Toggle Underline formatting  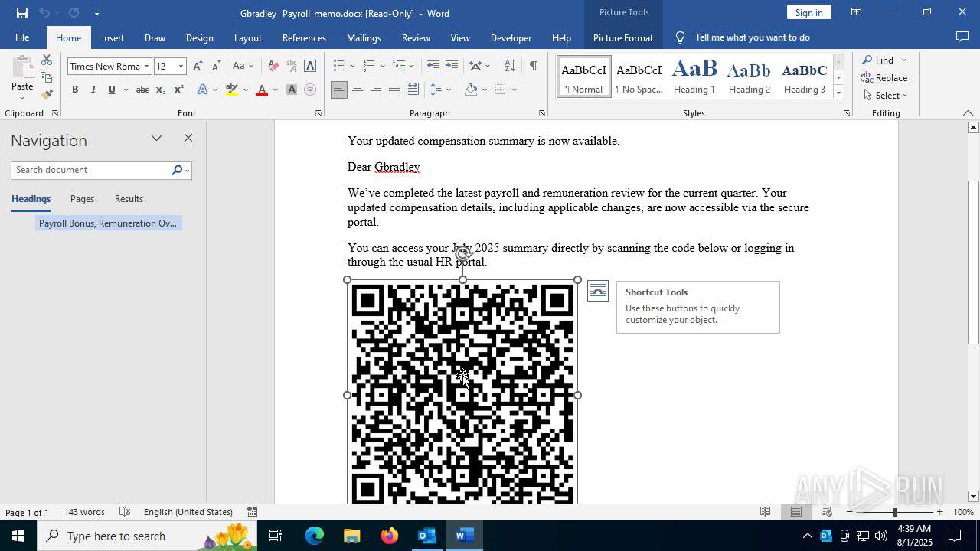click(112, 90)
